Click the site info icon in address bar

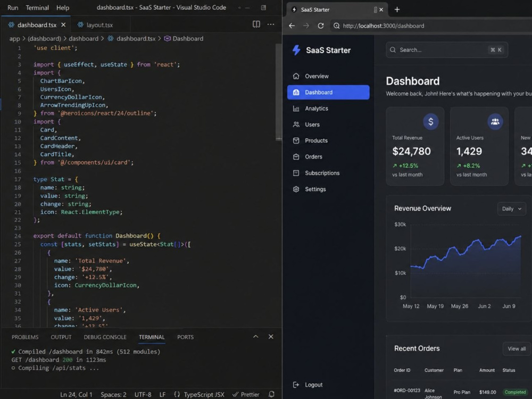tap(336, 26)
